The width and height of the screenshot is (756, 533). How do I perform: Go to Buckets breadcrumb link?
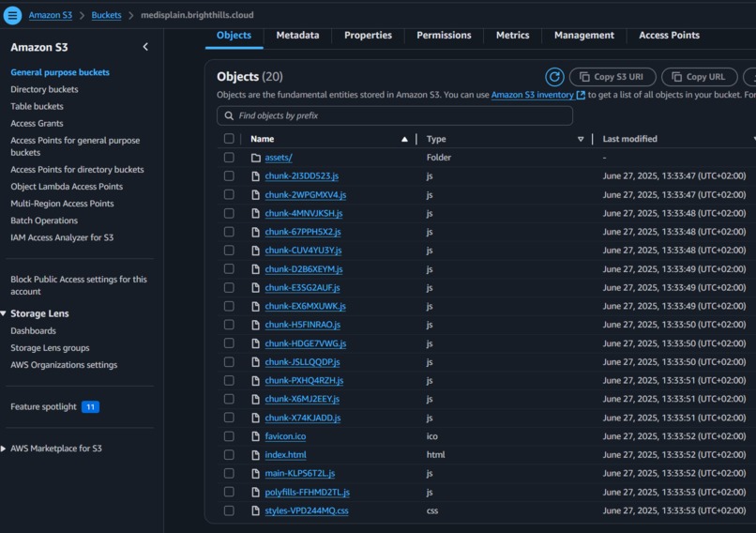click(107, 15)
